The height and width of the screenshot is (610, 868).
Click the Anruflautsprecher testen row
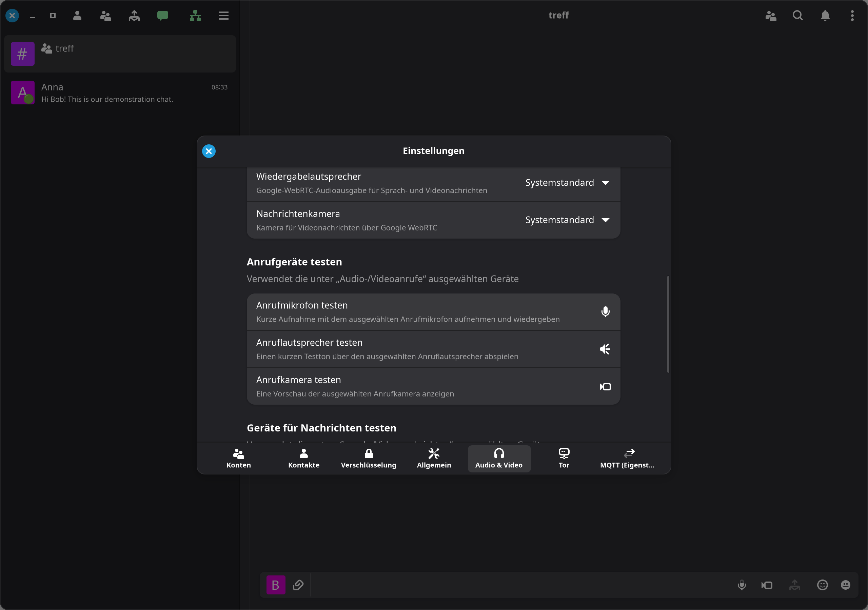pyautogui.click(x=433, y=349)
